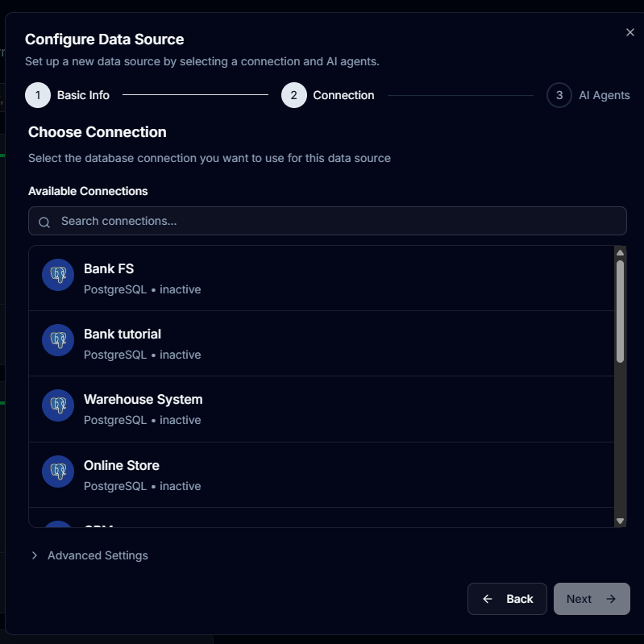This screenshot has height=644, width=644.
Task: Go back with the Back button
Action: (507, 599)
